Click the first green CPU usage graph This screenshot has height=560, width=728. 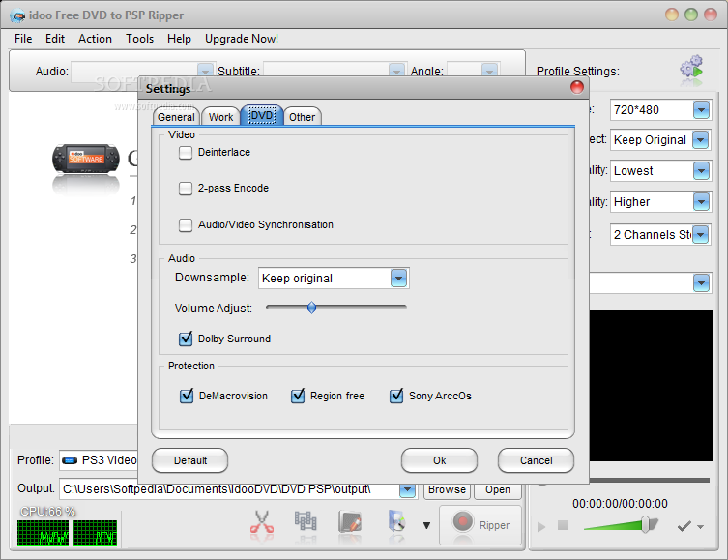point(43,533)
